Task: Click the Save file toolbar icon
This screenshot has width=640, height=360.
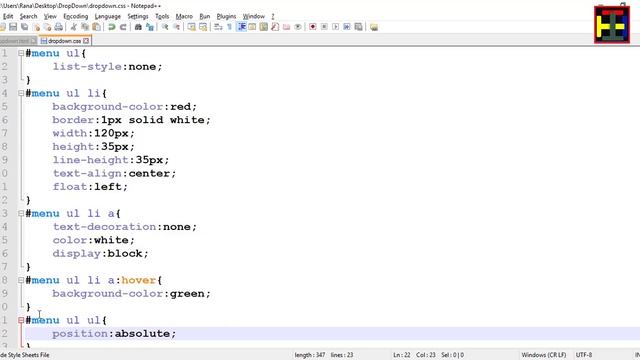Action: 13,27
